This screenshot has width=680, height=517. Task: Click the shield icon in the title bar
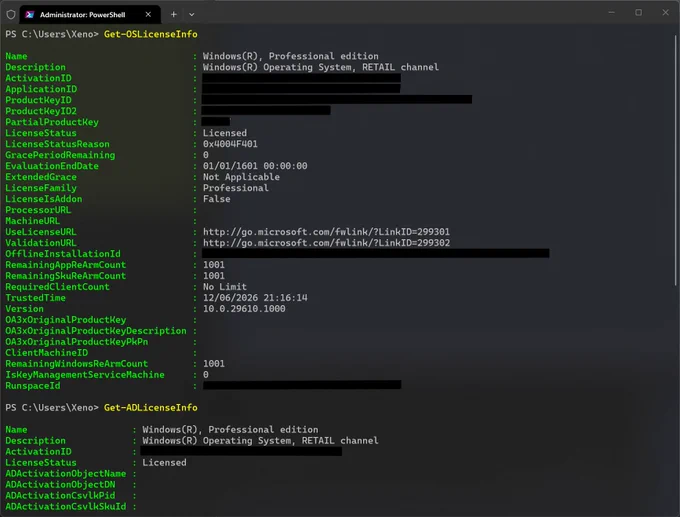(11, 14)
